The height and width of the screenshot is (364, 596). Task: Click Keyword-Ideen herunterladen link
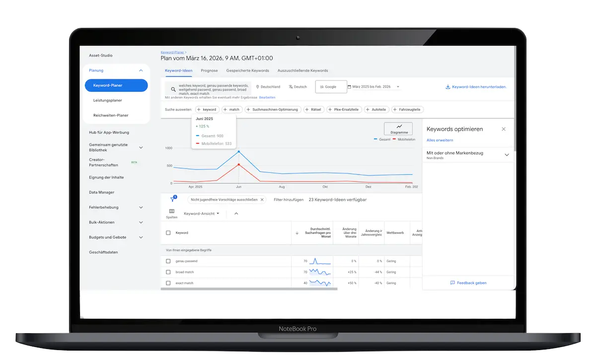click(476, 87)
